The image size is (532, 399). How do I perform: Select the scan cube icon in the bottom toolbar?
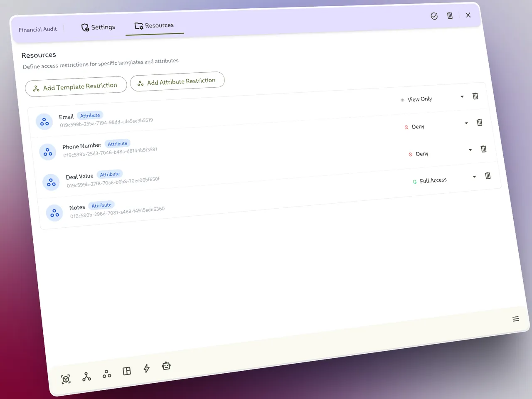(66, 379)
